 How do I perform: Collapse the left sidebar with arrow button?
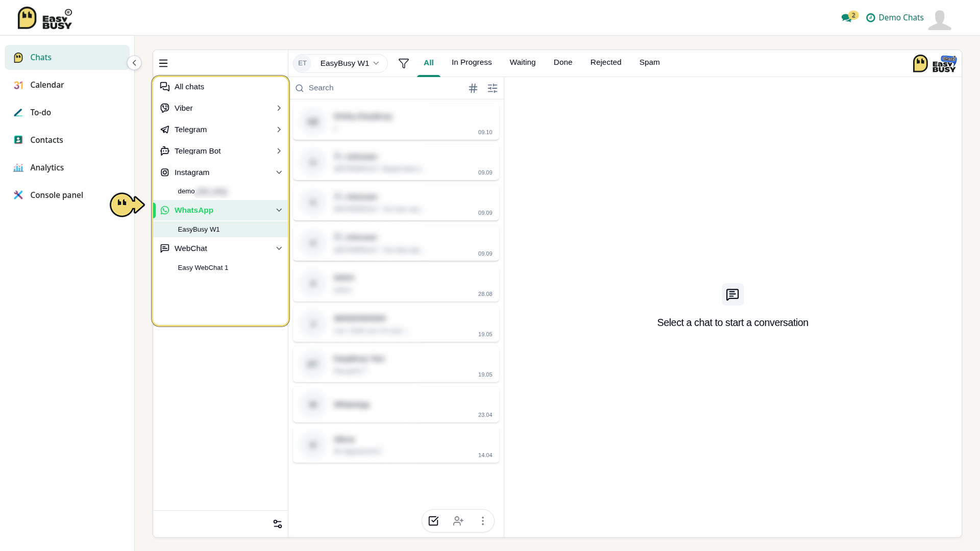(134, 63)
